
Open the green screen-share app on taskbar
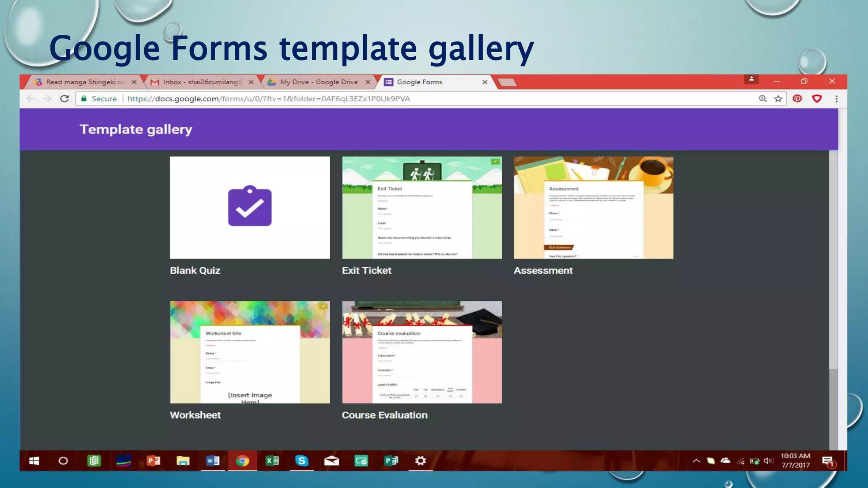coord(361,460)
